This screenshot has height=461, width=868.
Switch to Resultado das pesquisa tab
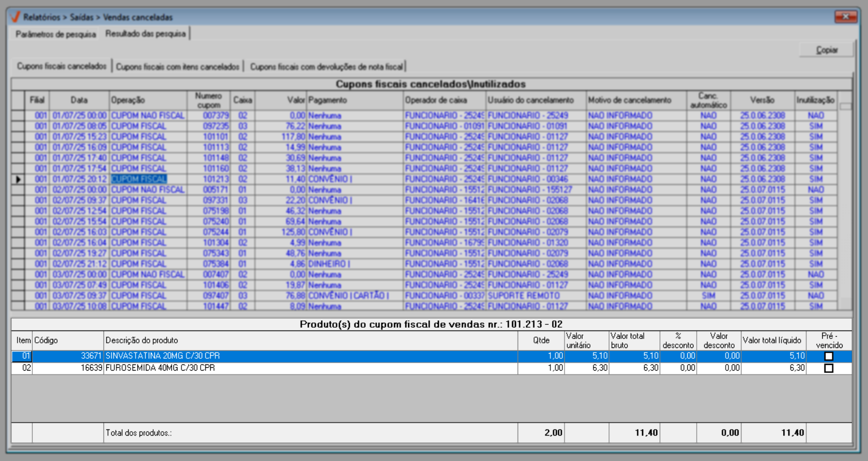tap(145, 34)
